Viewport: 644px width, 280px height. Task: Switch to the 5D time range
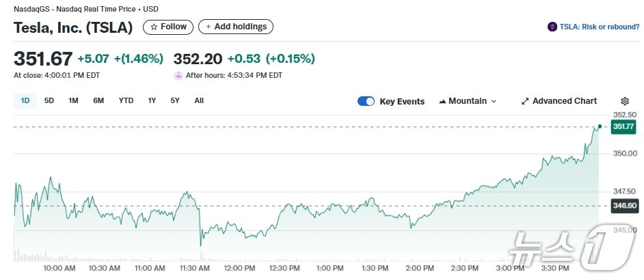tap(49, 100)
